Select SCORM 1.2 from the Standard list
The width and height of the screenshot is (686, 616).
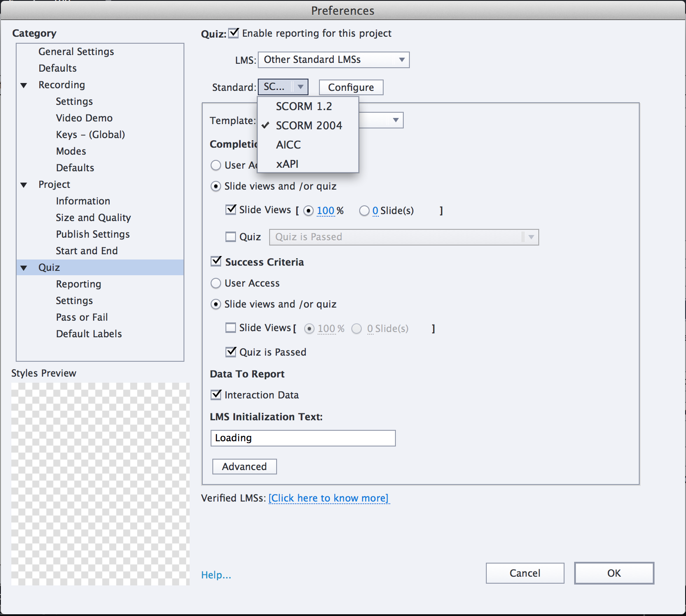click(304, 107)
